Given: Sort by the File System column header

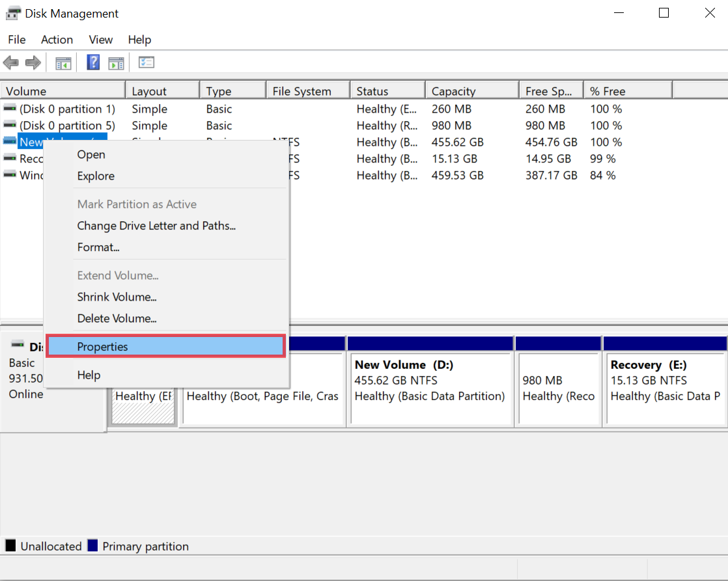Looking at the screenshot, I should coord(308,90).
